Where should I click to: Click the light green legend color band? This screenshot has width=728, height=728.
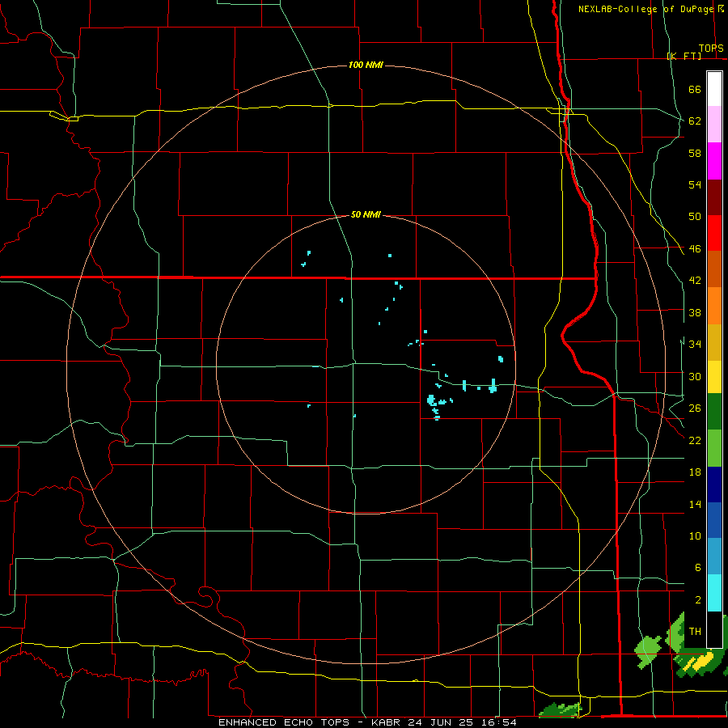[x=714, y=448]
